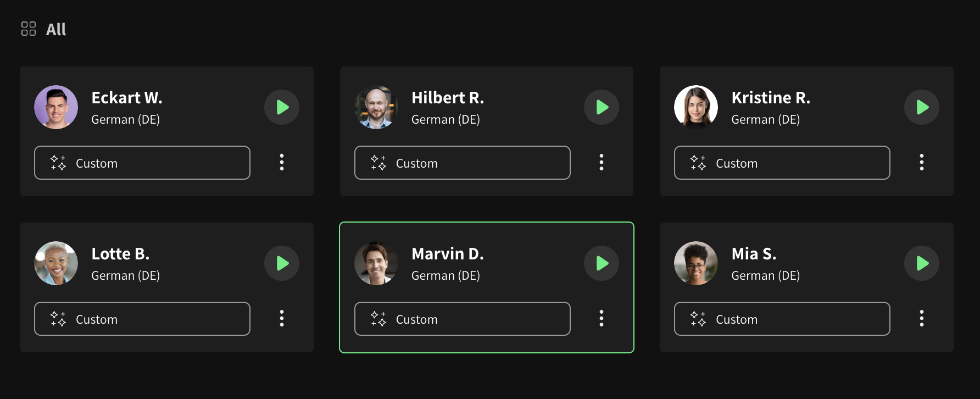Open more options for Marvin D.
The height and width of the screenshot is (399, 980).
pos(602,318)
